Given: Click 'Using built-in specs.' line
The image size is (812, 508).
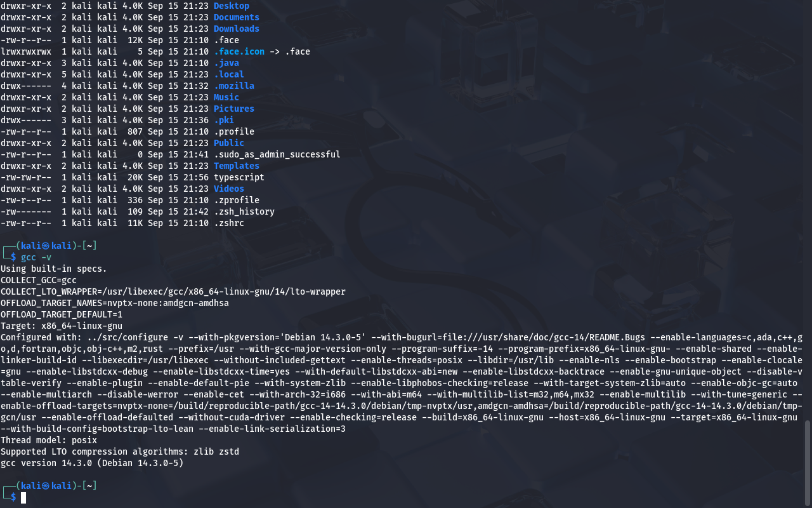Looking at the screenshot, I should (54, 269).
